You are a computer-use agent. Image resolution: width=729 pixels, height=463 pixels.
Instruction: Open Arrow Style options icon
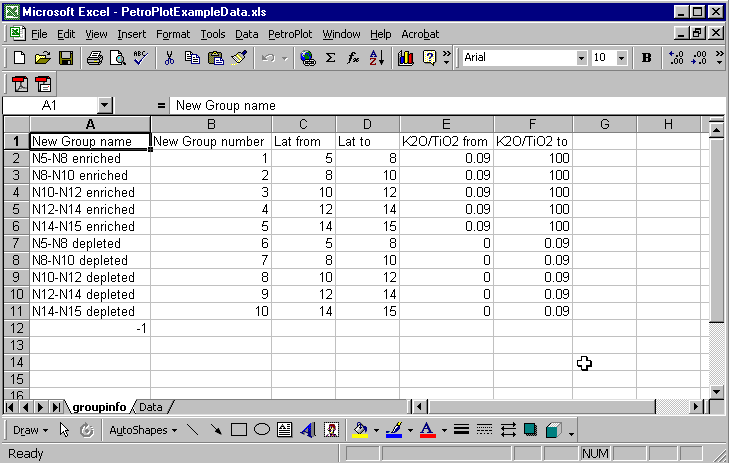click(x=508, y=430)
